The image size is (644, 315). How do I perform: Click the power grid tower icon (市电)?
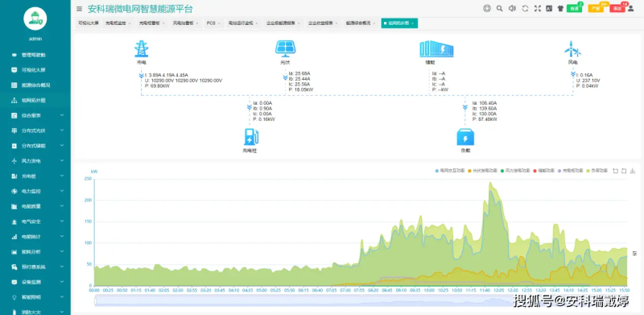tap(142, 48)
